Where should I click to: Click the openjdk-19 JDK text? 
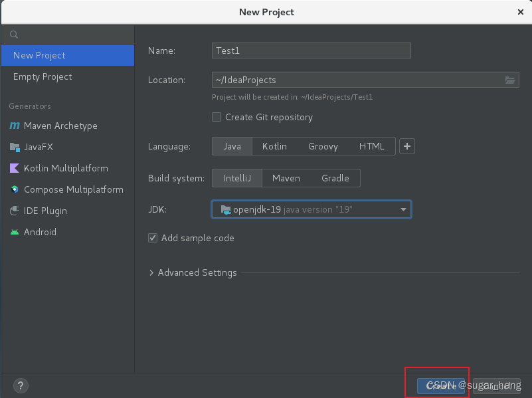point(257,210)
